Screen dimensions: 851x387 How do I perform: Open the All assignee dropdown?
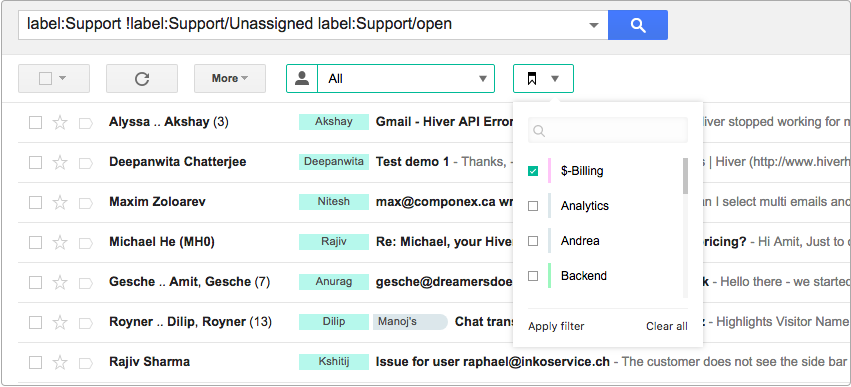[406, 79]
